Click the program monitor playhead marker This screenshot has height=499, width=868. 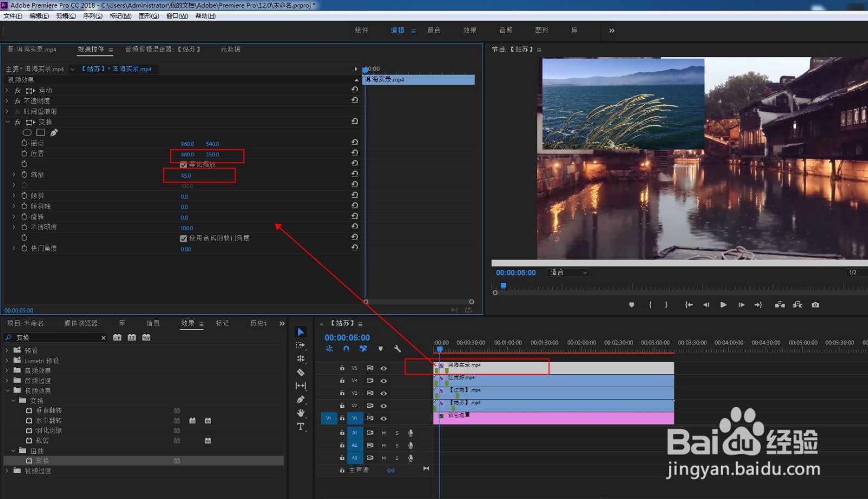[x=503, y=286]
